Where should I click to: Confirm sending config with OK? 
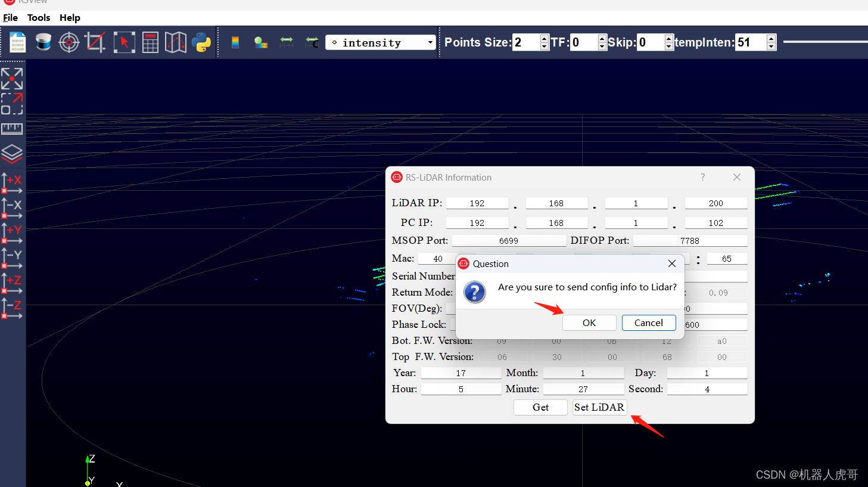coord(589,322)
